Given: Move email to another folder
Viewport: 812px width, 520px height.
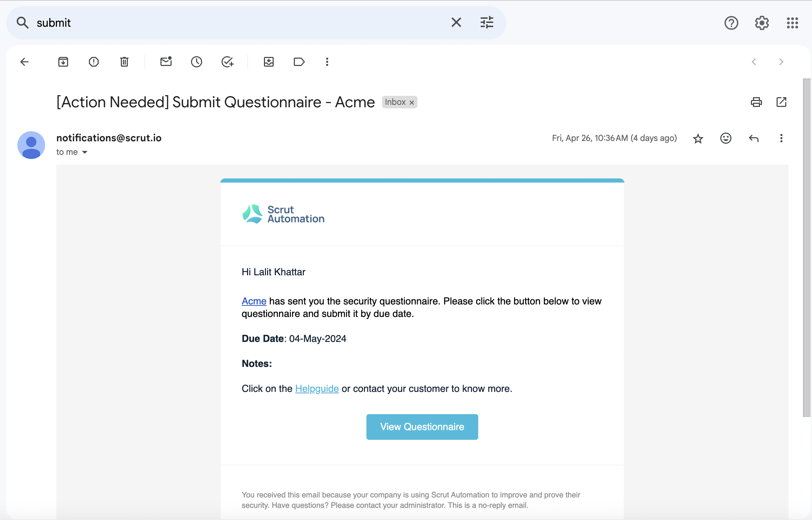Looking at the screenshot, I should (x=269, y=62).
